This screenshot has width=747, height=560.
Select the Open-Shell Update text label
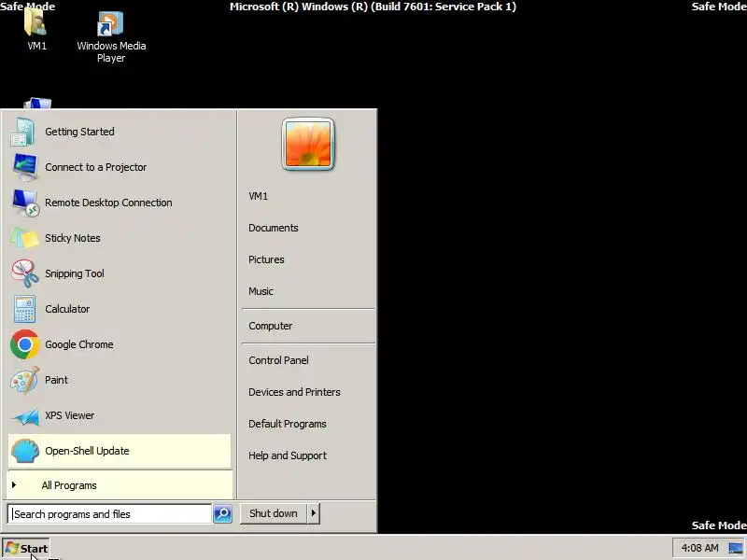(x=87, y=451)
